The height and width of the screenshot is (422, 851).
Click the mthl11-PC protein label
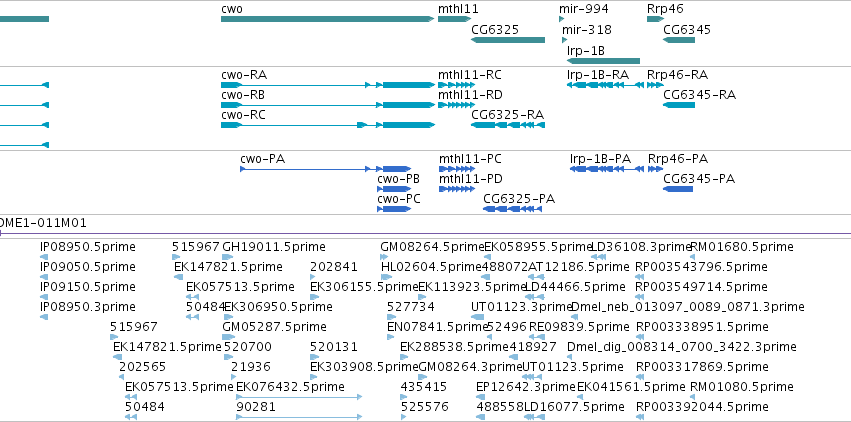470,159
